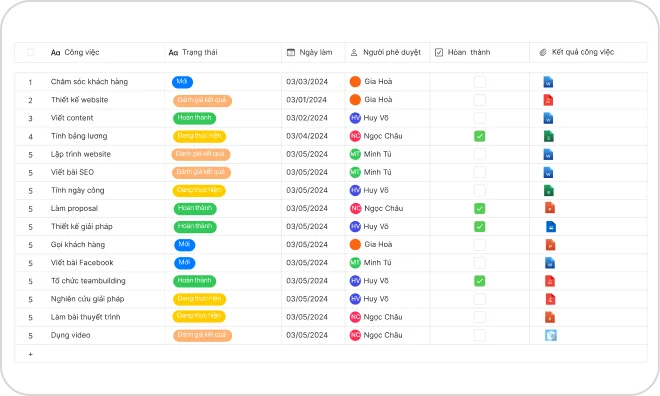This screenshot has width=660, height=396.
Task: Open the presentation file for Làm bài thuyết trình
Action: tap(550, 317)
